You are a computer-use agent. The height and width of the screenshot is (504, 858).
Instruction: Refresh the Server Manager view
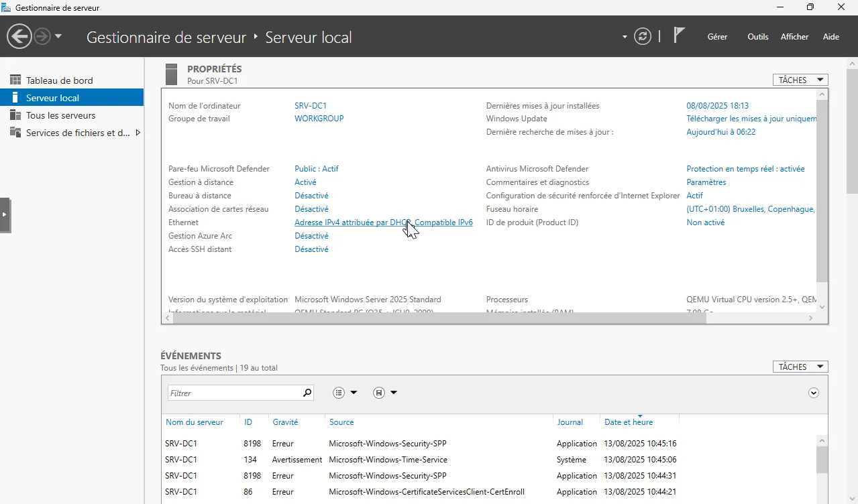(x=643, y=36)
